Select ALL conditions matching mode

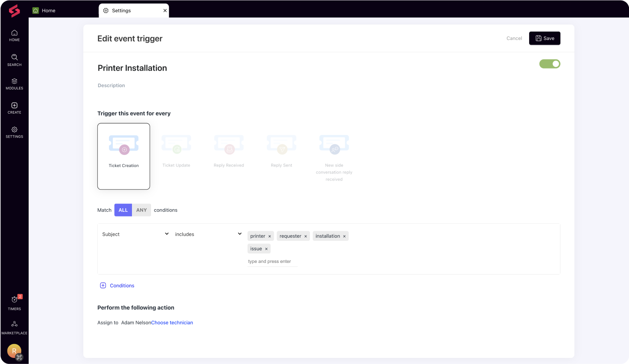(123, 210)
